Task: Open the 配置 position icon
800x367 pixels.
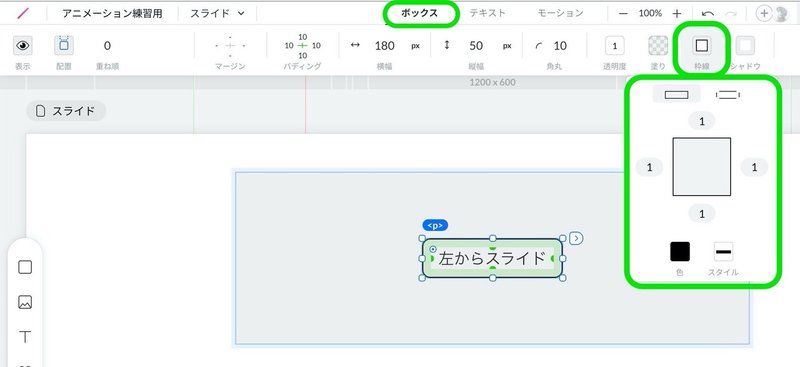Action: [x=64, y=45]
